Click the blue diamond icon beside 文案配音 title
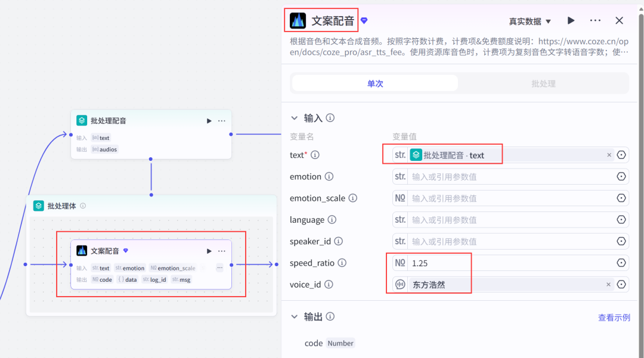This screenshot has width=644, height=358. click(364, 20)
